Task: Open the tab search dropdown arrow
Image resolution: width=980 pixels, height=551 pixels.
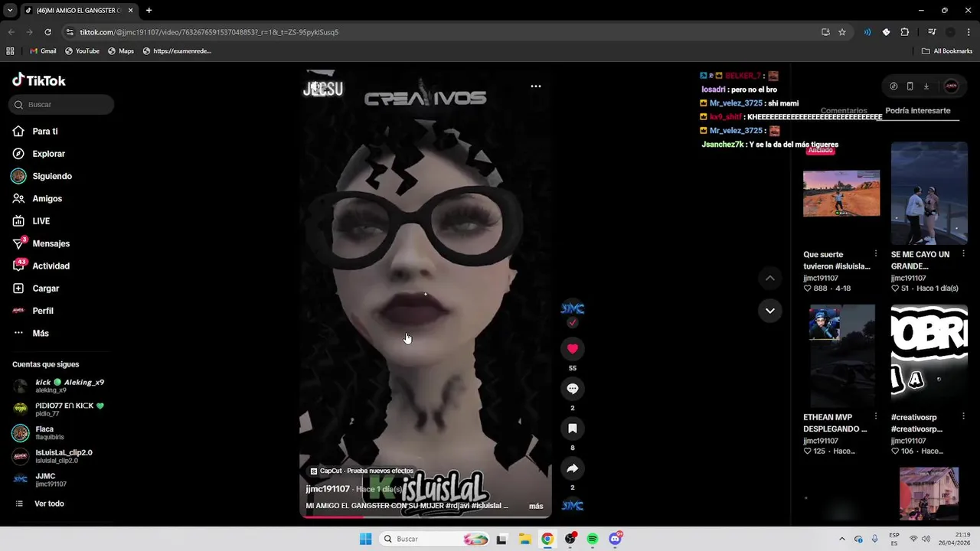Action: click(10, 11)
